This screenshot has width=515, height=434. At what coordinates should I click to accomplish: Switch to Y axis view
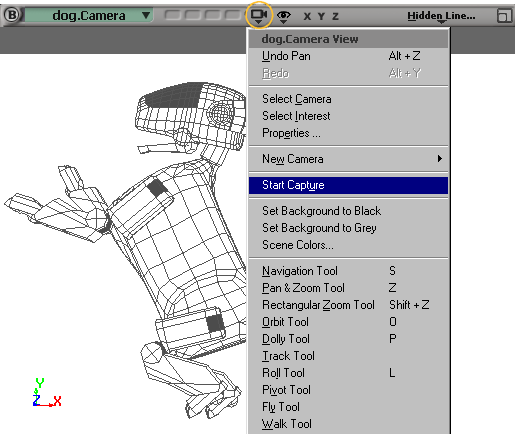(321, 16)
